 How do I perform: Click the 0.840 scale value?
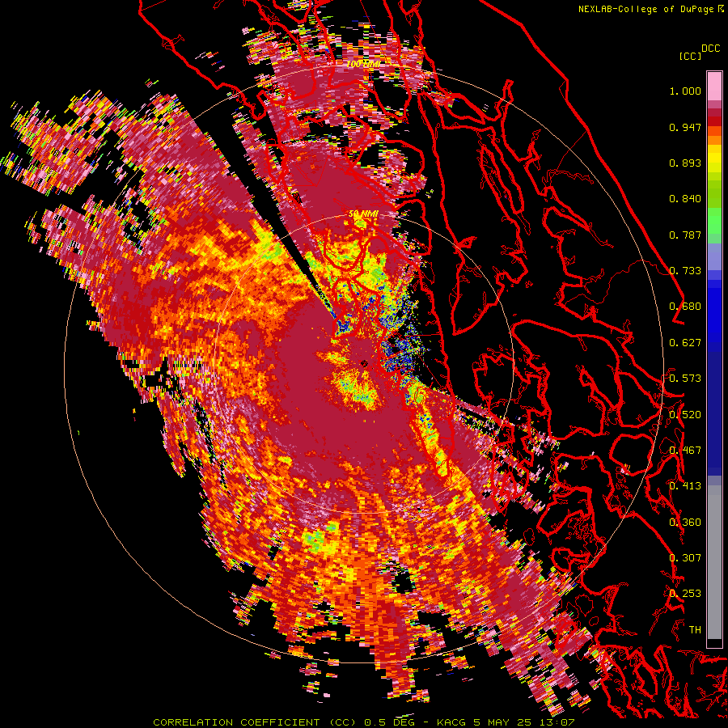[x=685, y=199]
